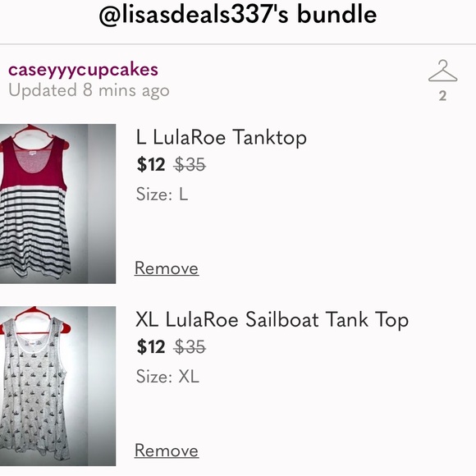Tap the @lisasdeals337's bundle header

[238, 15]
